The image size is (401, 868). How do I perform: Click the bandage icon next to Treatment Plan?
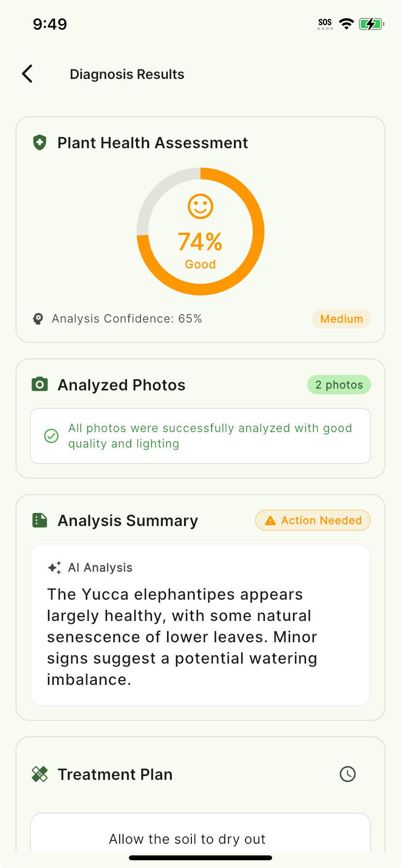pos(41,774)
